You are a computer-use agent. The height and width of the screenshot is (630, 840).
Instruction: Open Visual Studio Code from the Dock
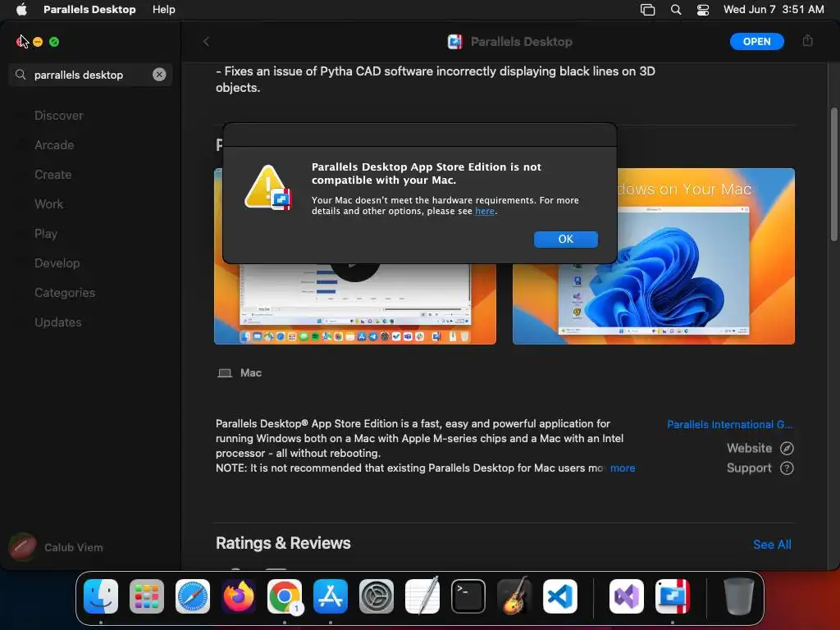559,596
